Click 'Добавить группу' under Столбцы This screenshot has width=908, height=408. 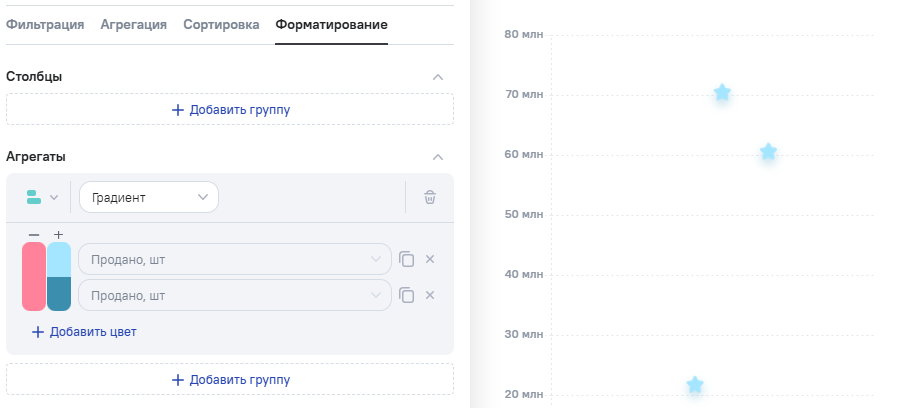[x=230, y=109]
